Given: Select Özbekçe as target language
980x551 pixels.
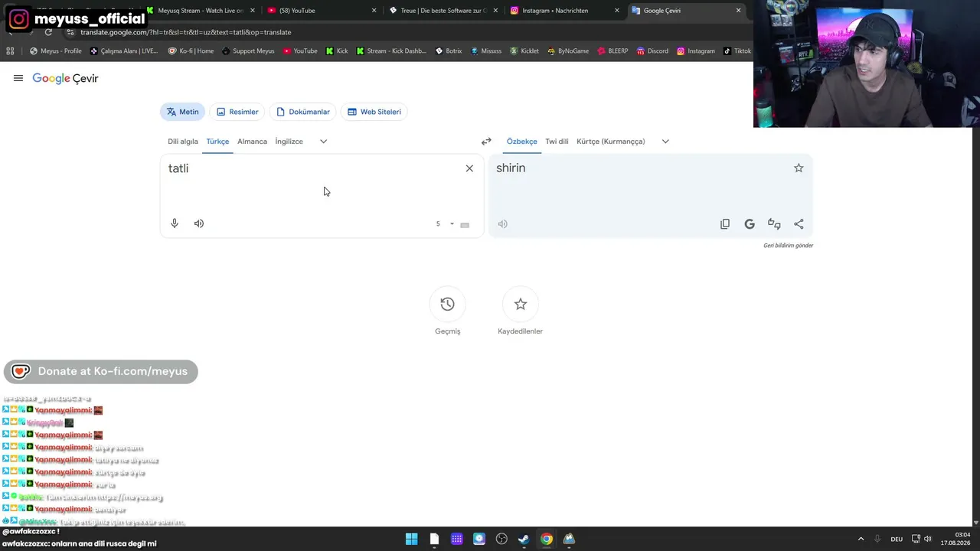Looking at the screenshot, I should (521, 142).
